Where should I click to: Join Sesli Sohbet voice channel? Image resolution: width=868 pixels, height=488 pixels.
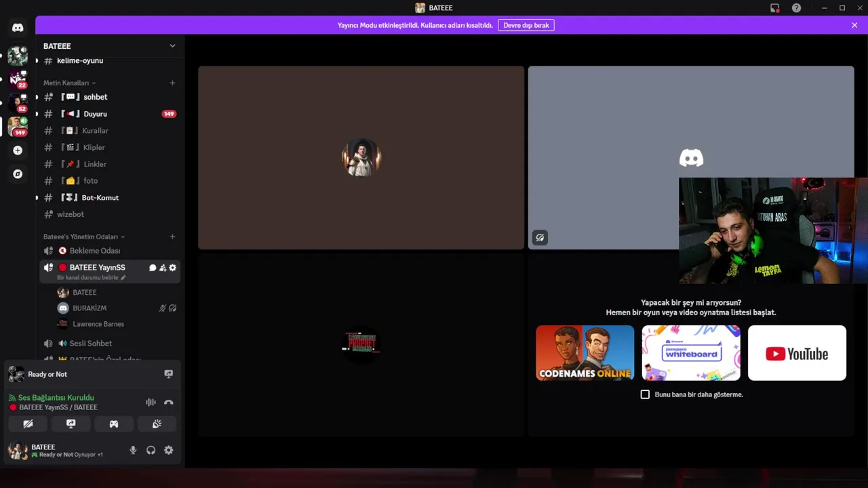click(108, 344)
